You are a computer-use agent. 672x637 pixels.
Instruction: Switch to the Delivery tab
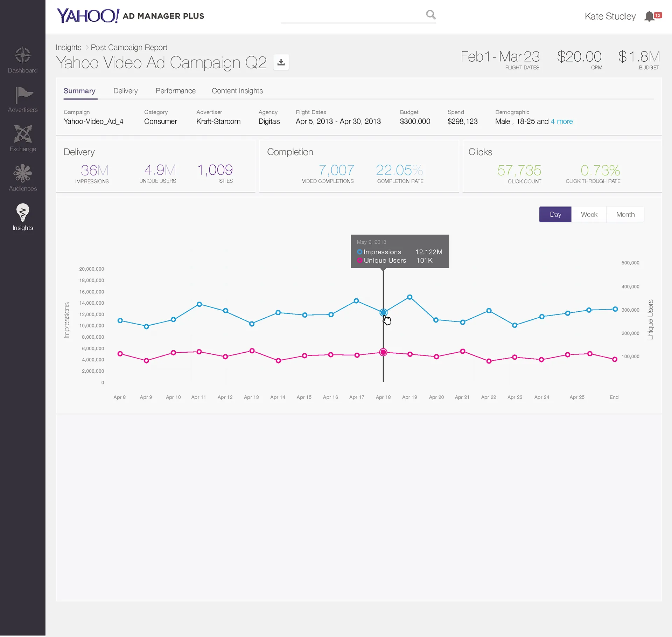coord(125,91)
